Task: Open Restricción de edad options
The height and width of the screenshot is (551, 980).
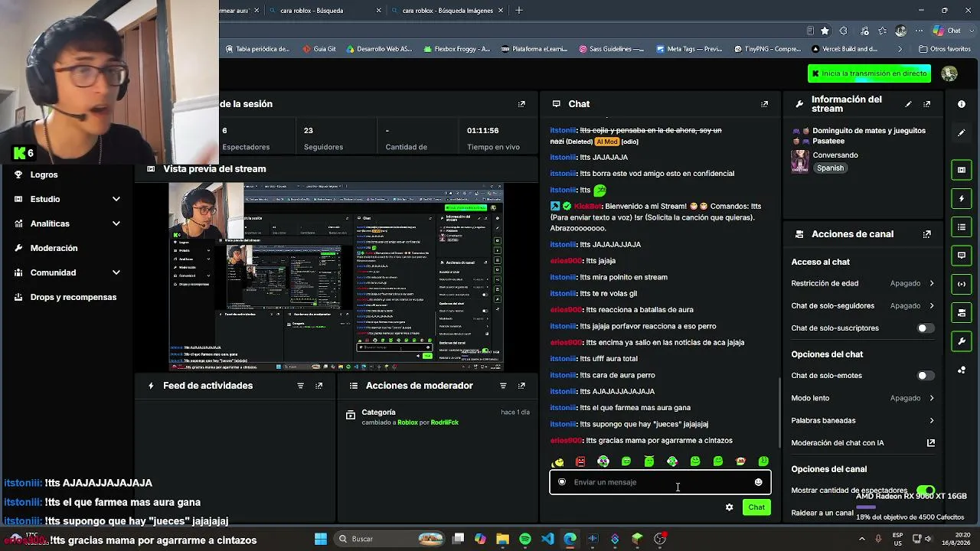Action: (x=863, y=283)
